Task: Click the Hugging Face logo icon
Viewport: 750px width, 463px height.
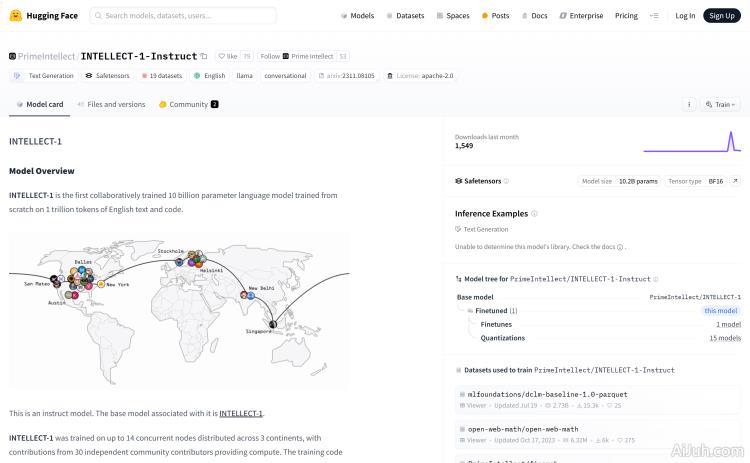Action: [x=16, y=16]
